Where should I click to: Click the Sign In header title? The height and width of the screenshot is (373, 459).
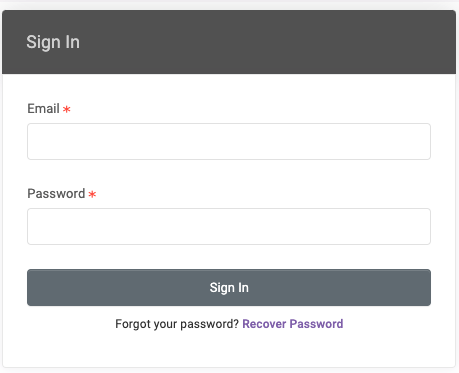(x=53, y=42)
